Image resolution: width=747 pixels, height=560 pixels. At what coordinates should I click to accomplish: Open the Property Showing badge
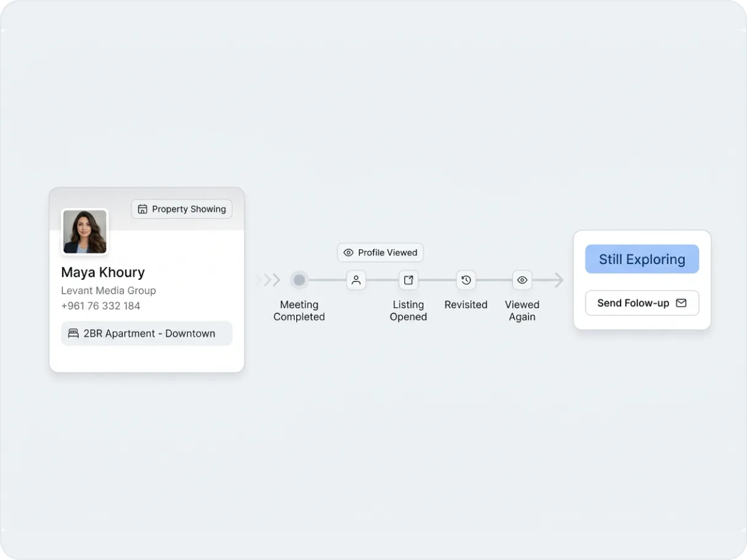pyautogui.click(x=181, y=209)
